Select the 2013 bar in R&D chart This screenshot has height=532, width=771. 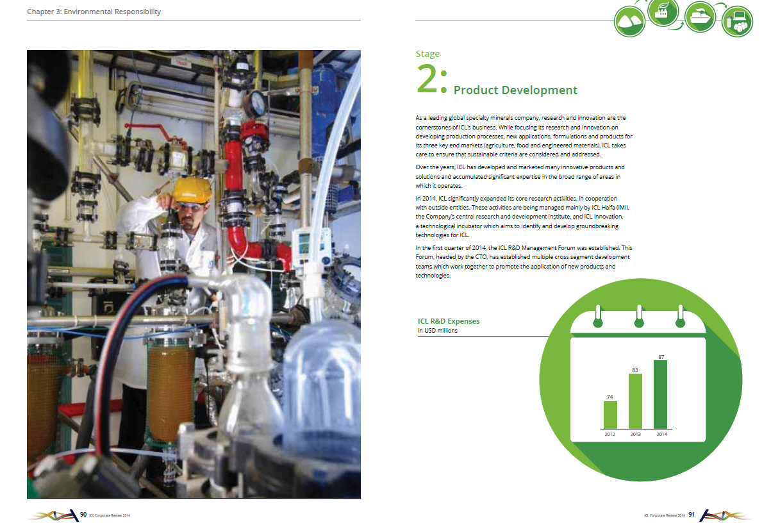[635, 401]
